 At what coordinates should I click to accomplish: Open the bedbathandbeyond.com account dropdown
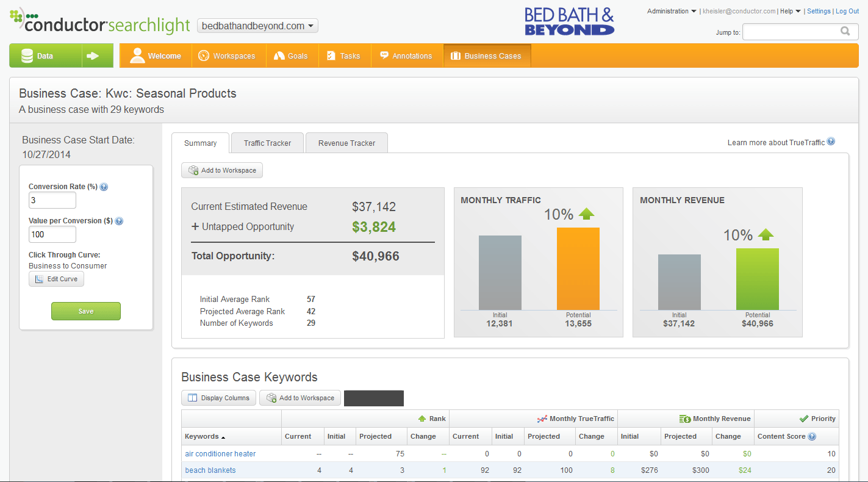click(257, 26)
